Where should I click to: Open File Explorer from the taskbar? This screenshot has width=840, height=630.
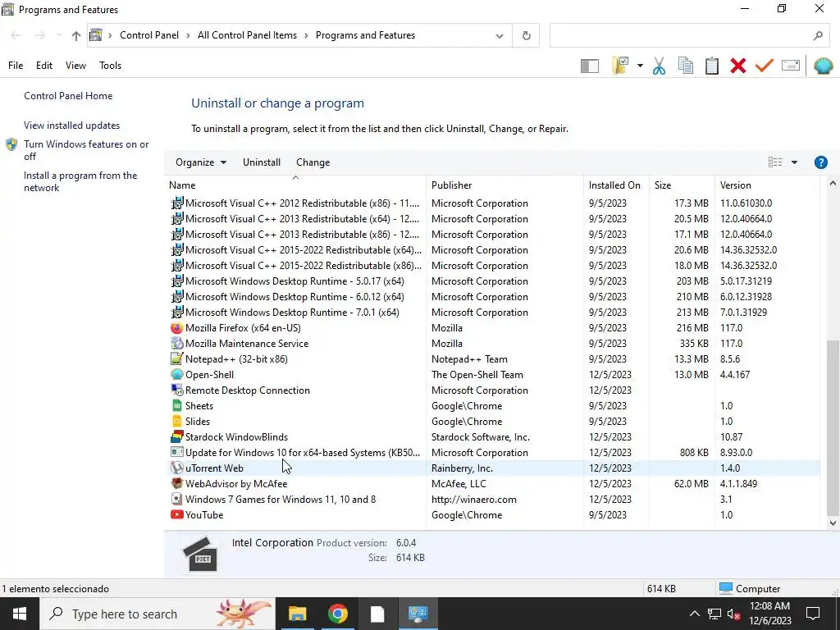tap(297, 614)
